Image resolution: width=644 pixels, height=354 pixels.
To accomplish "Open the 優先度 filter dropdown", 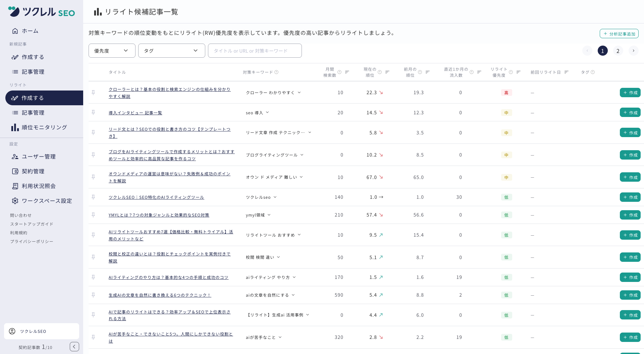I will pos(112,51).
